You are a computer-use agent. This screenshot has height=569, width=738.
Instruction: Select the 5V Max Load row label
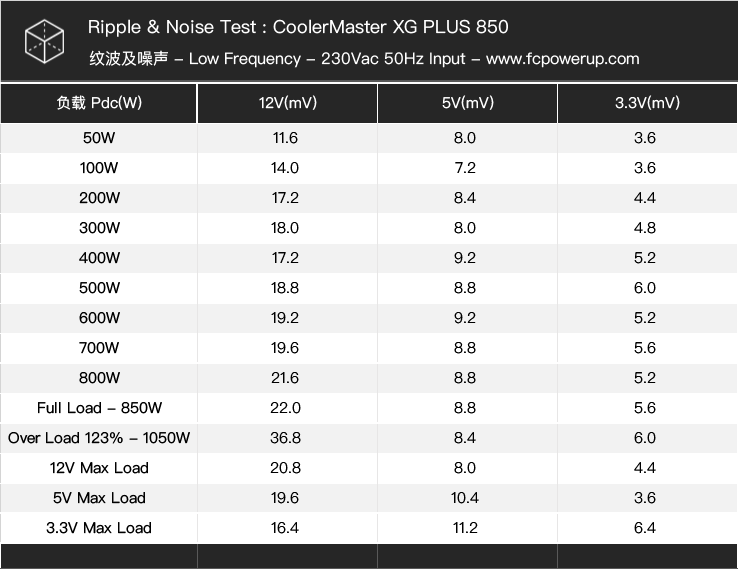pos(99,498)
